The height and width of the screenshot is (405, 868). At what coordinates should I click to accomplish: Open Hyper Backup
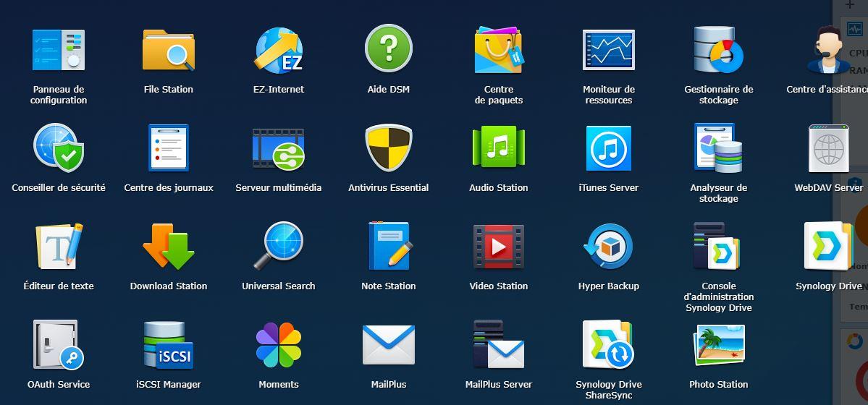(x=608, y=246)
